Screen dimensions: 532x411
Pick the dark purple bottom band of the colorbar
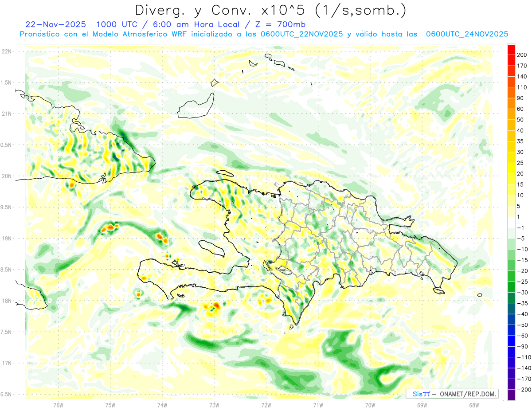click(511, 395)
